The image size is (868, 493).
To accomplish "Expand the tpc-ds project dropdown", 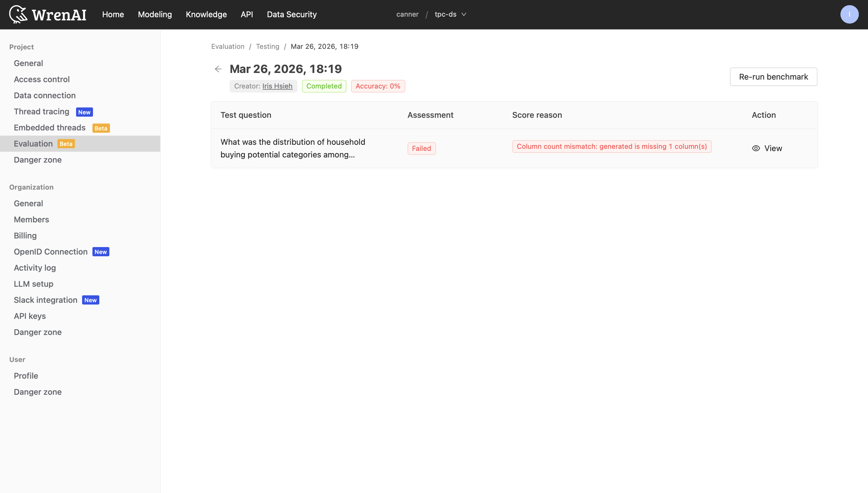I will tap(450, 14).
